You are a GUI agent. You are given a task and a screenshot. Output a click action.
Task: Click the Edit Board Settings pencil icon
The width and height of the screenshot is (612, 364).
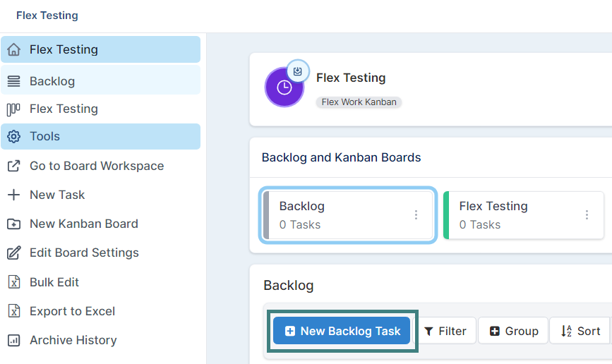13,253
